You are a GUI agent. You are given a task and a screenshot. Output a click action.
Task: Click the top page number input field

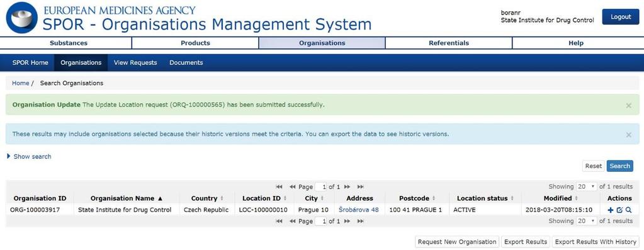tap(321, 187)
